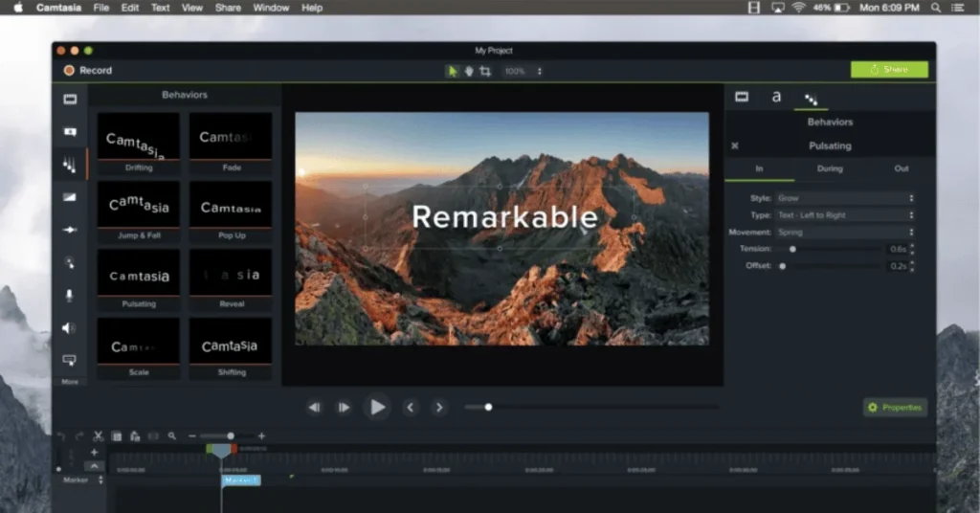
Task: Click the Tension value field 0.6s
Action: (898, 249)
